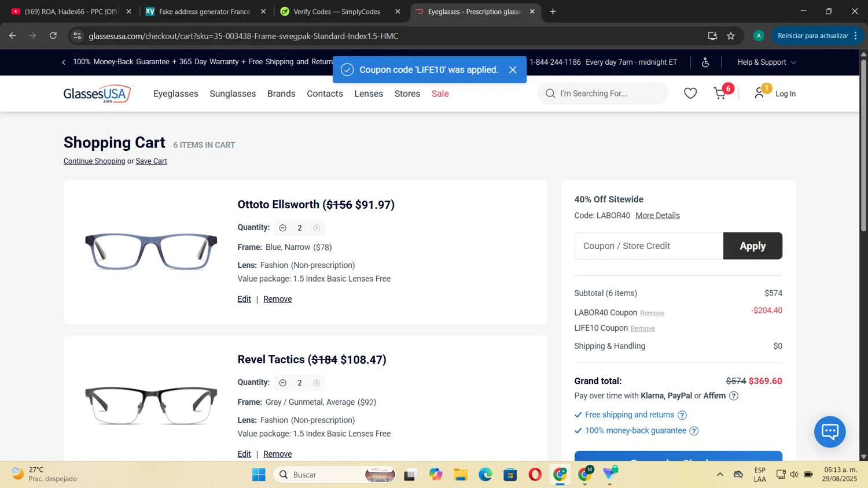Open a new browser tab

point(553,12)
